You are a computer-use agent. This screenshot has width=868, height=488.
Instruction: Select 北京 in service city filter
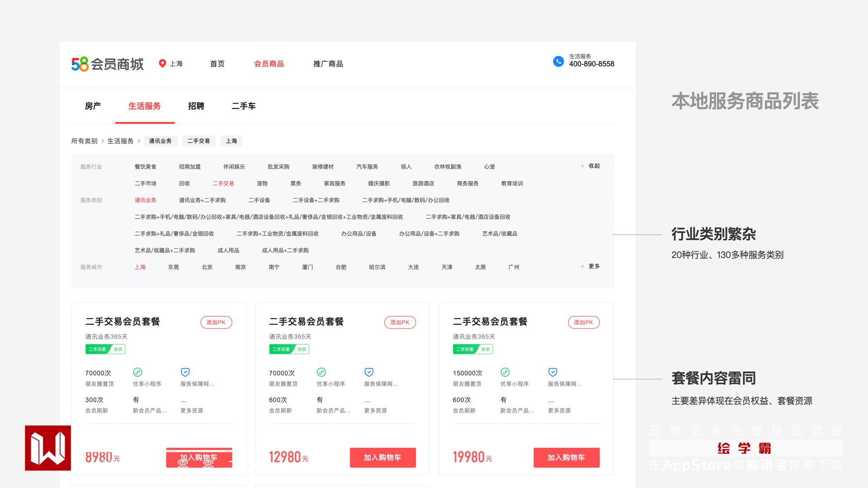207,267
